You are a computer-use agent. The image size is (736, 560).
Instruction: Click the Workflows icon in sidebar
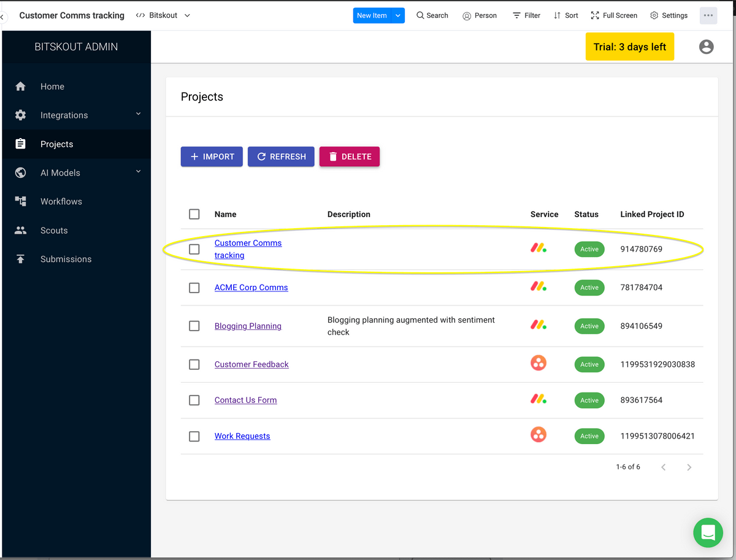20,201
